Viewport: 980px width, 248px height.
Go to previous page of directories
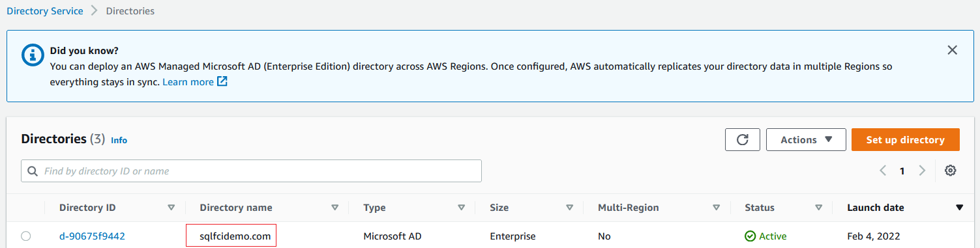click(x=883, y=171)
